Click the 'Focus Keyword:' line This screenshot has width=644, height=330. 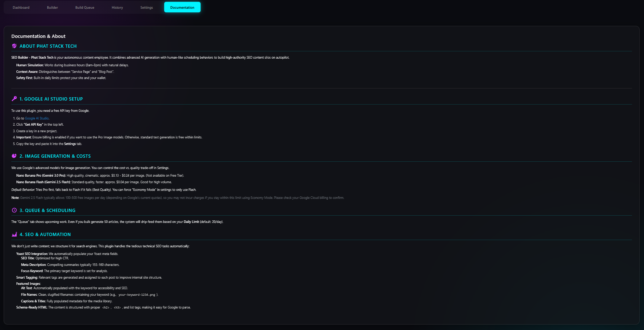(64, 271)
